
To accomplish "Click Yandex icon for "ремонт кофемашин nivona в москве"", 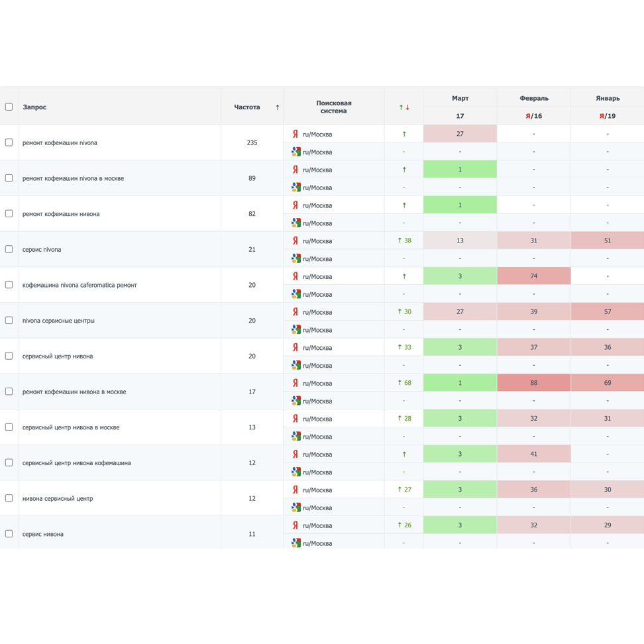I will coord(295,170).
